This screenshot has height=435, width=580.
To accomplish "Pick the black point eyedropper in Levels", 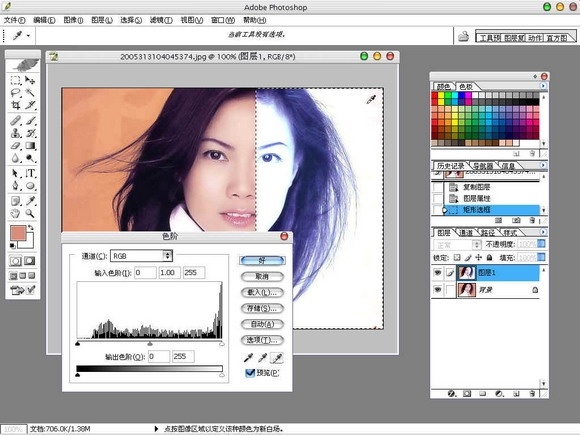I will coord(248,358).
